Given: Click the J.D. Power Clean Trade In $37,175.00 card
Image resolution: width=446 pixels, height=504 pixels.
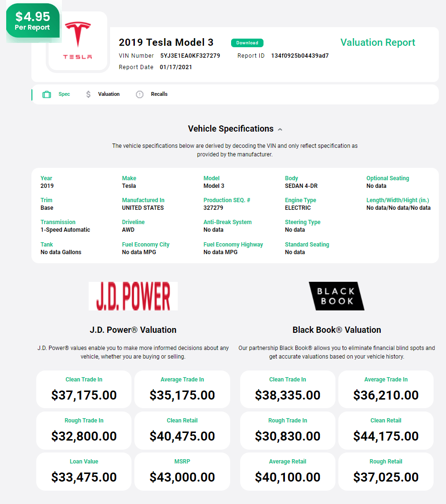Looking at the screenshot, I should (84, 389).
